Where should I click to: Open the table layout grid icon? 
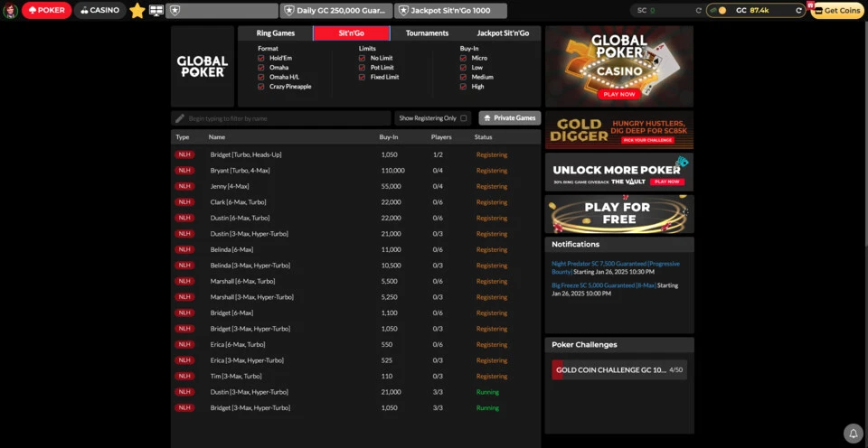tap(156, 11)
